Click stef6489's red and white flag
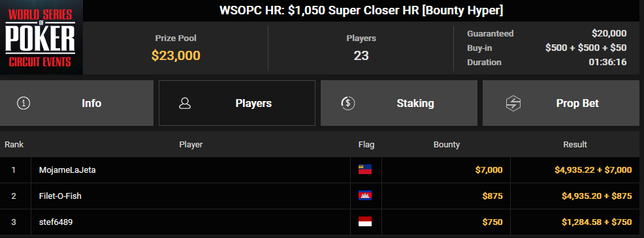644x238 pixels. click(x=364, y=222)
